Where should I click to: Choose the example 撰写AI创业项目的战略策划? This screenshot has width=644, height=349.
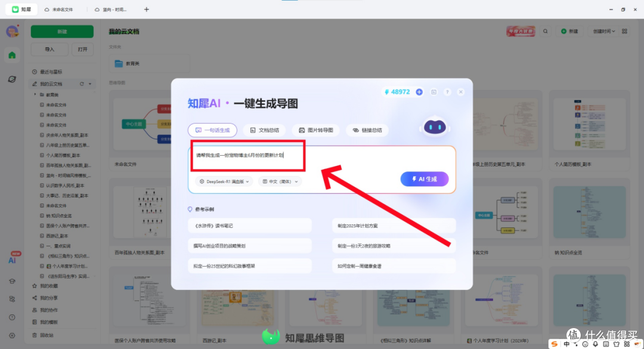pyautogui.click(x=250, y=246)
